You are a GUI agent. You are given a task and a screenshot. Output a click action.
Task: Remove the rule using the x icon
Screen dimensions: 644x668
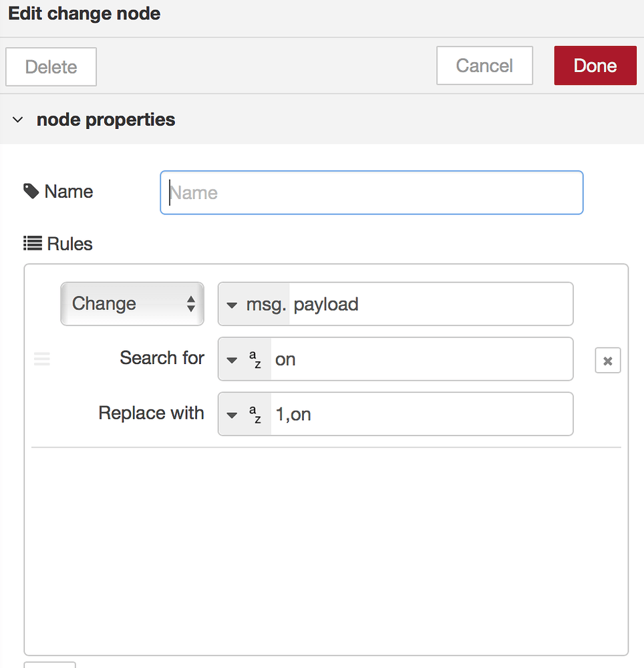click(x=608, y=360)
